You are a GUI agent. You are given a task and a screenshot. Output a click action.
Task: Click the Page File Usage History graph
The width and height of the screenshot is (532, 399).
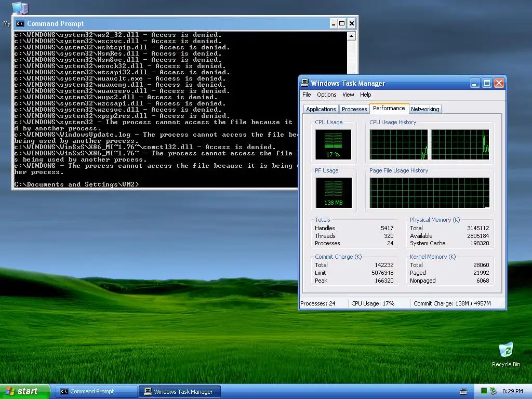(430, 193)
